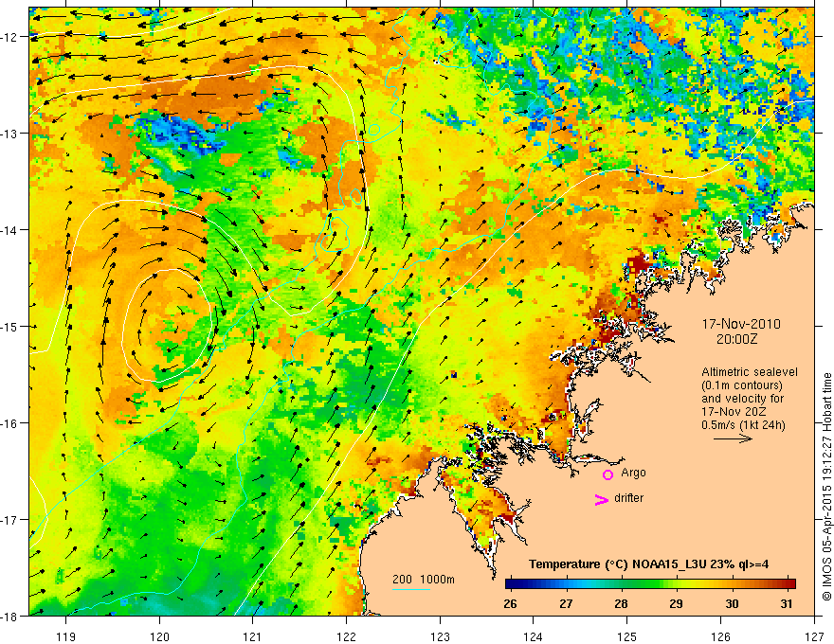Viewport: 834px width, 644px height.
Task: Click the longitude axis label 127
Action: click(814, 636)
